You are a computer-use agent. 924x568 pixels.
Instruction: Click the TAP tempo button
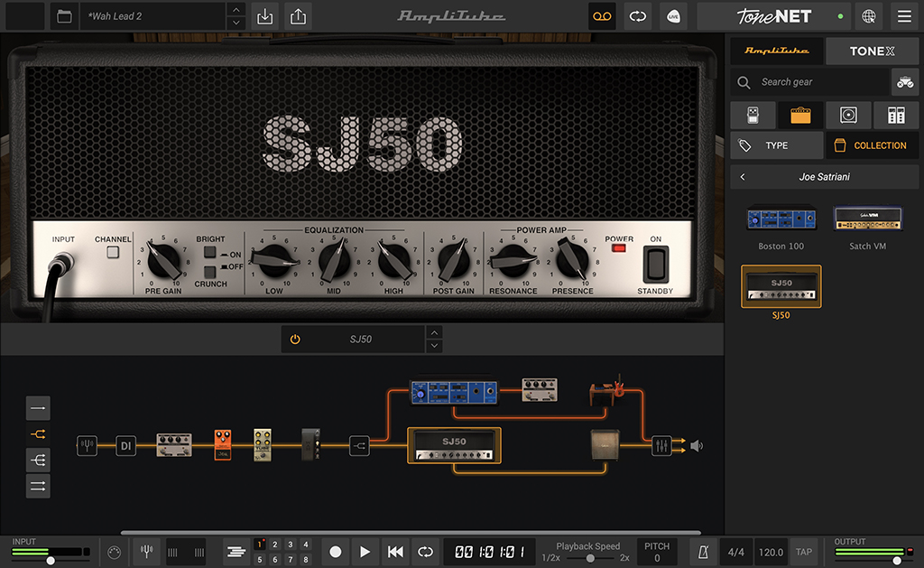tap(803, 552)
